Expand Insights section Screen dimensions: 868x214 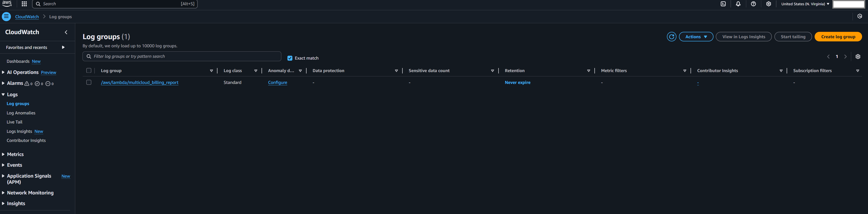tap(3, 204)
